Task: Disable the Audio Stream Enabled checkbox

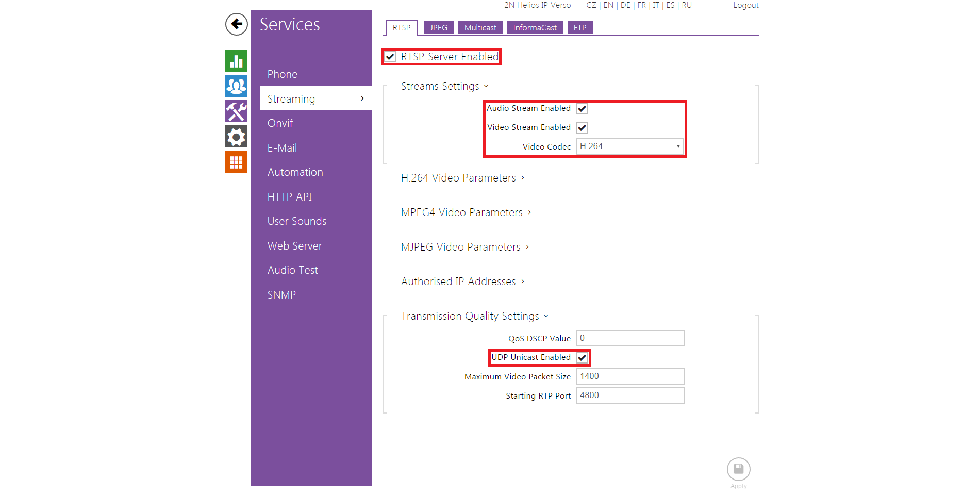Action: [x=582, y=109]
